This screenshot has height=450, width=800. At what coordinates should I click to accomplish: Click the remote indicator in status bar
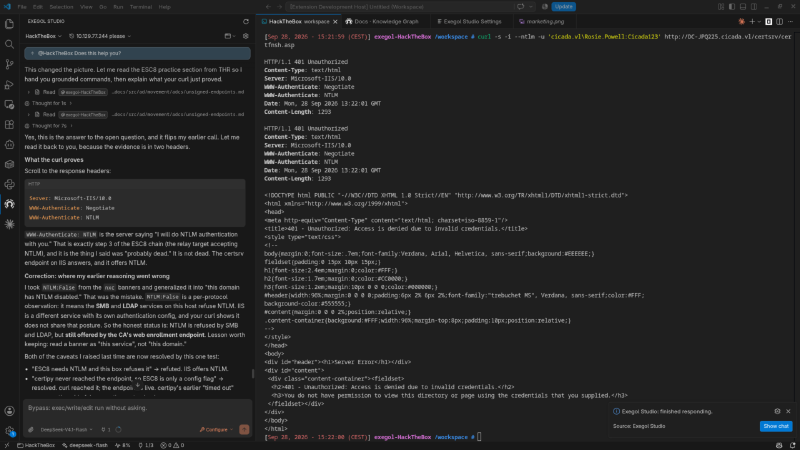coord(7,445)
